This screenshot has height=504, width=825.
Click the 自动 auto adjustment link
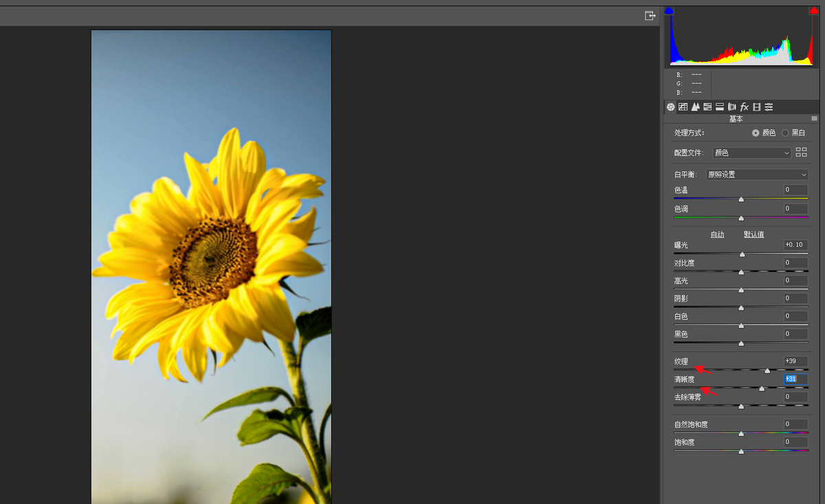717,234
